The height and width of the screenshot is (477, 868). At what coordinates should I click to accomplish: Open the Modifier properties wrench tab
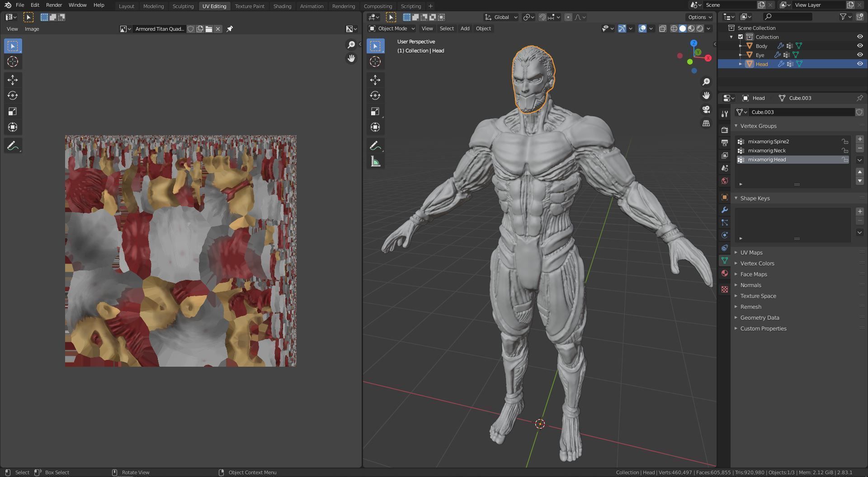pos(725,210)
